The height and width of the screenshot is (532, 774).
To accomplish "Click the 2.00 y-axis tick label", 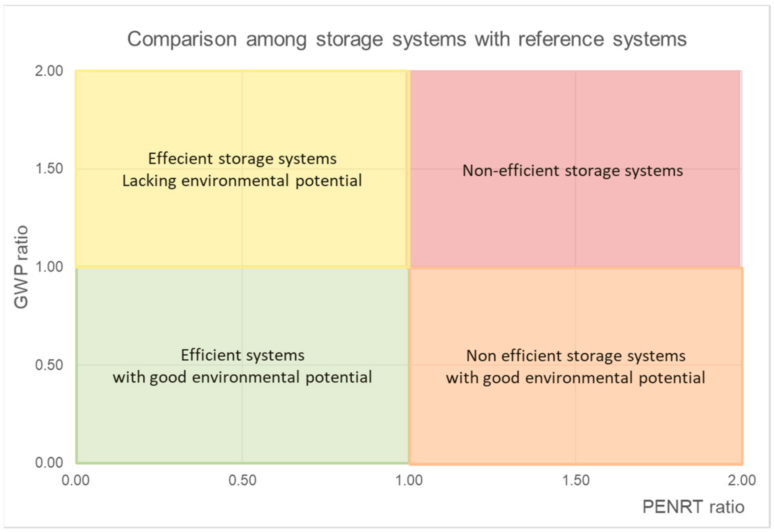I will [49, 71].
